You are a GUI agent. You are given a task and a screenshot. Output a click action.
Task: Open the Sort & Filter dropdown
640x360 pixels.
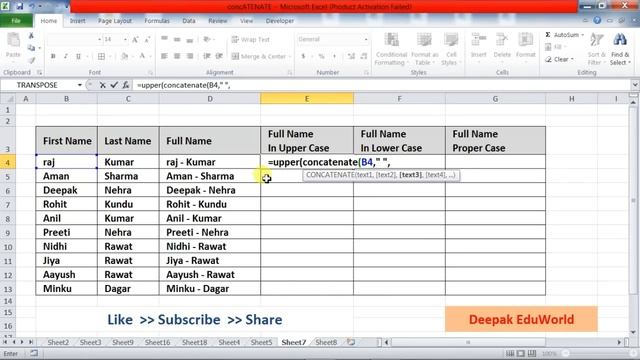click(596, 49)
